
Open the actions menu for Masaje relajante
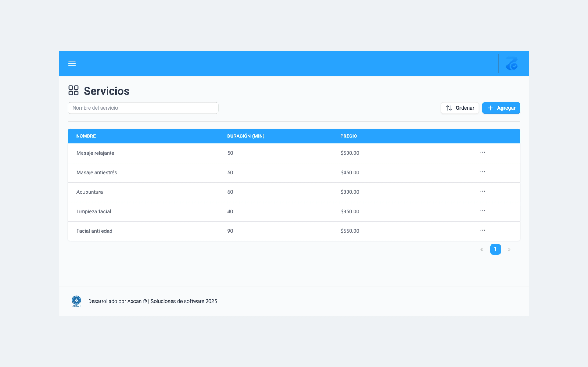tap(483, 152)
